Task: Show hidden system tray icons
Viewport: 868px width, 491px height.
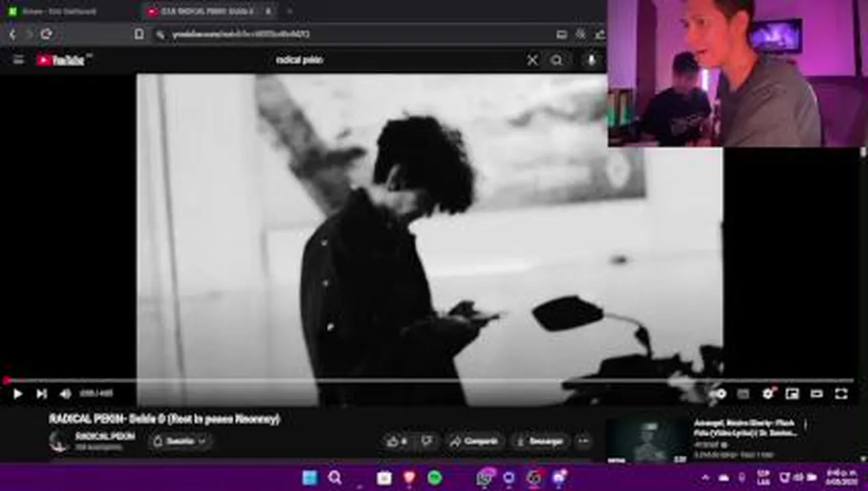Action: click(x=706, y=477)
